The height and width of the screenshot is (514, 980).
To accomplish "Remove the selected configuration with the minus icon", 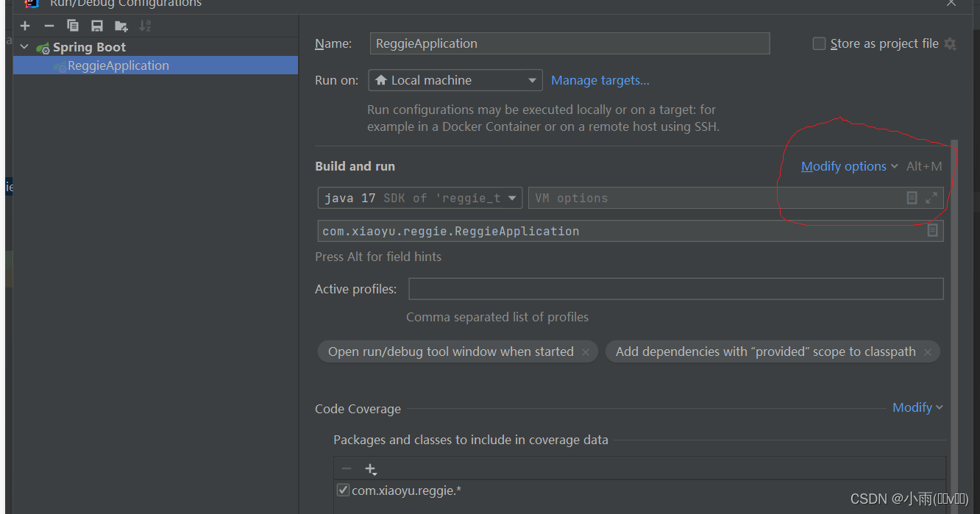I will click(x=49, y=26).
